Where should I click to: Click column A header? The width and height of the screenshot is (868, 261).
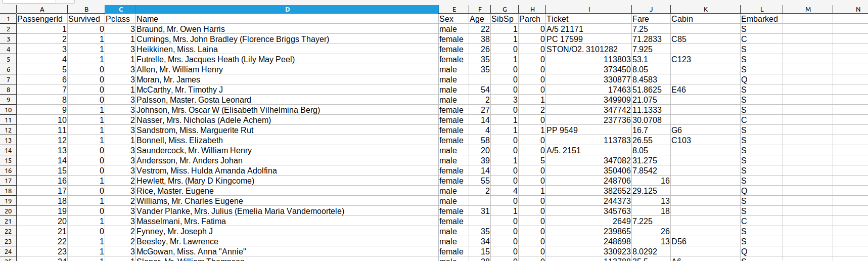42,9
